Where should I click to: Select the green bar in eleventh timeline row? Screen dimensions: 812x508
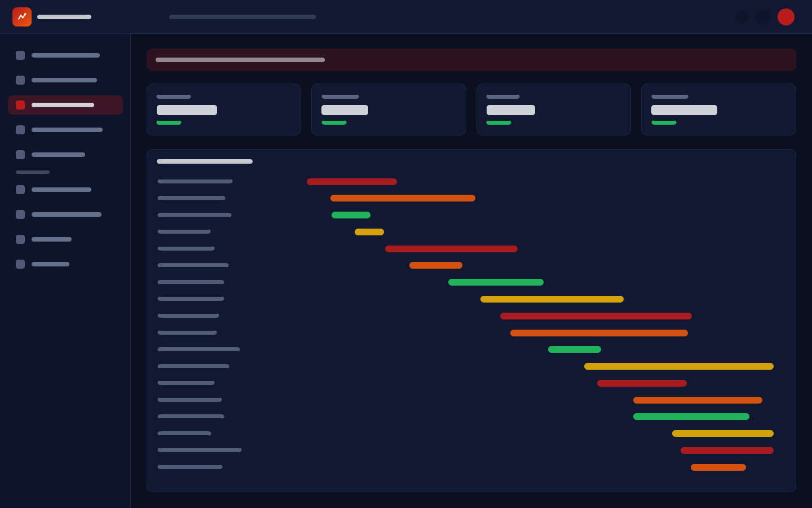pos(575,349)
